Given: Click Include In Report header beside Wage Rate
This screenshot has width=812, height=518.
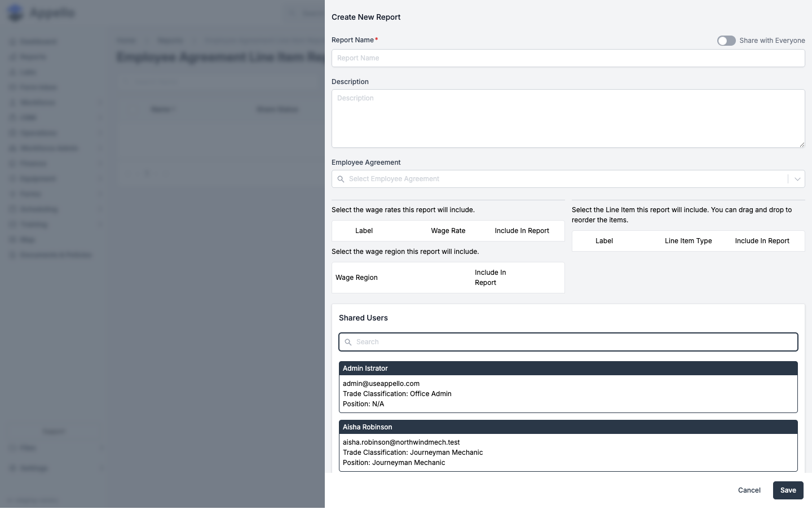Looking at the screenshot, I should point(522,231).
